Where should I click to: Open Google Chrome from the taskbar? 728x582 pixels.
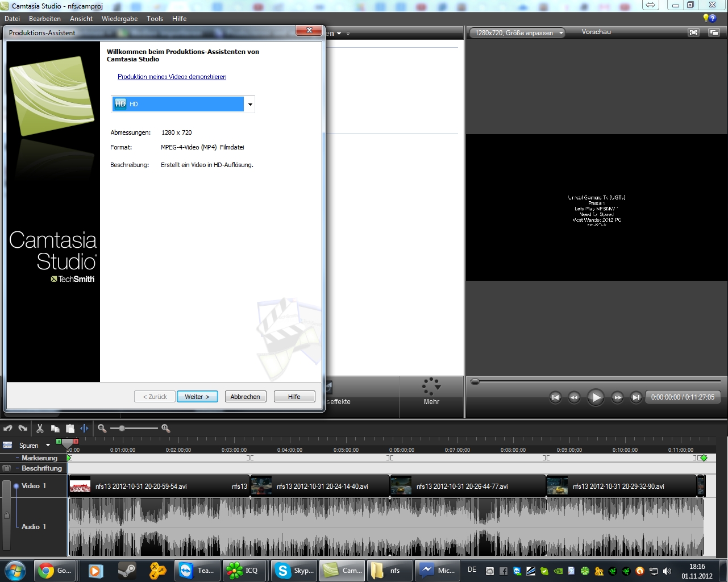pos(55,571)
